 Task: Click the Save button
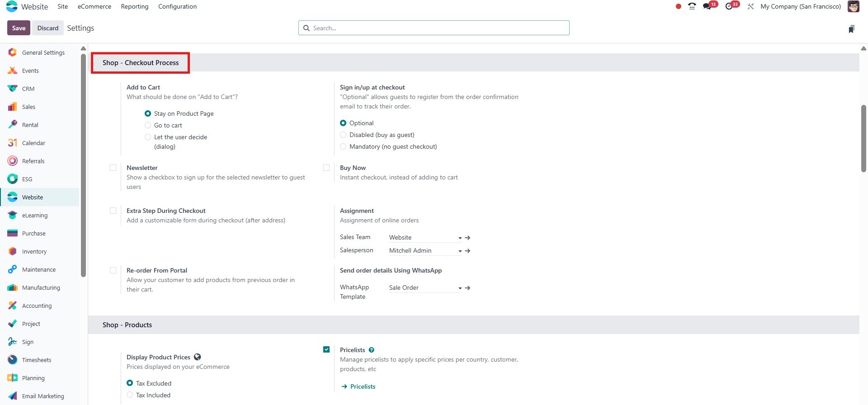tap(19, 28)
